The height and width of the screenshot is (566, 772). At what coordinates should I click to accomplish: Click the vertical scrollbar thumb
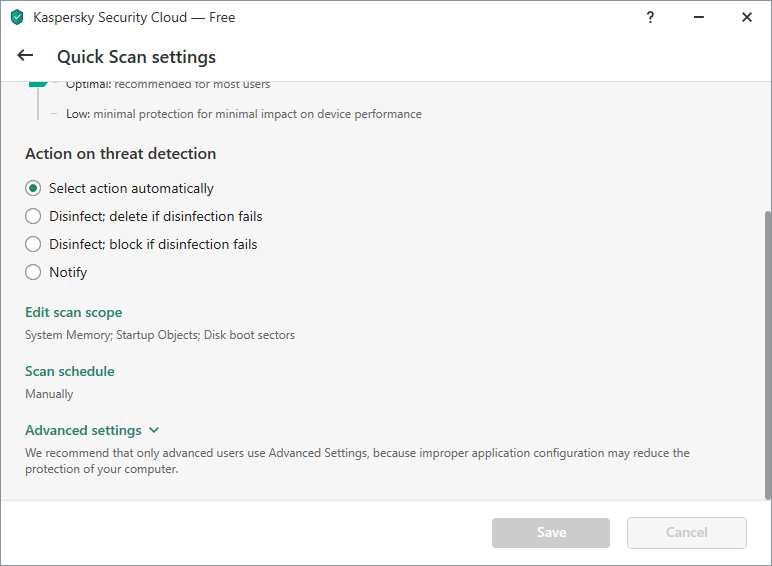[768, 354]
